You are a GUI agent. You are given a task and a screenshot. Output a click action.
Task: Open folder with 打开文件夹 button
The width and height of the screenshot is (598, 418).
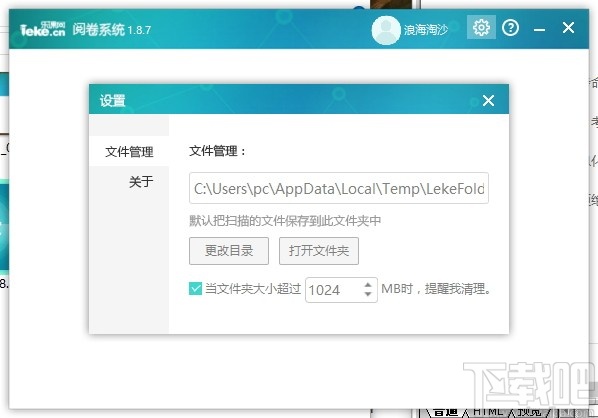tap(319, 251)
